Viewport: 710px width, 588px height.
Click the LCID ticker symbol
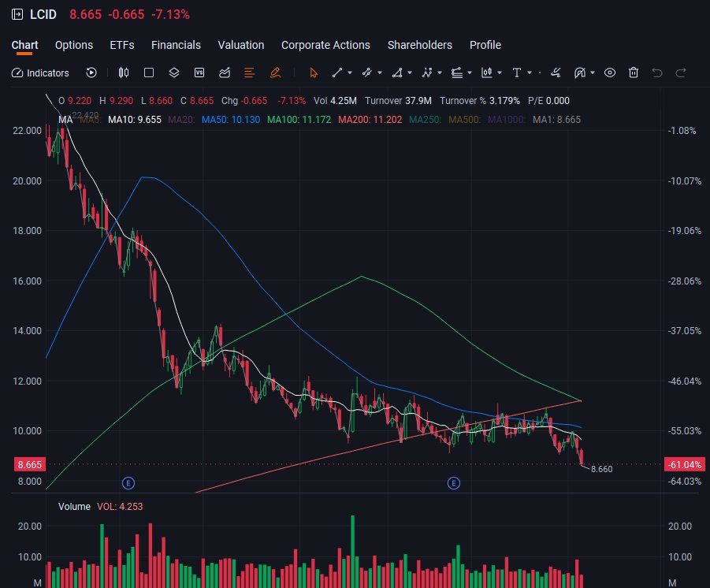point(43,14)
